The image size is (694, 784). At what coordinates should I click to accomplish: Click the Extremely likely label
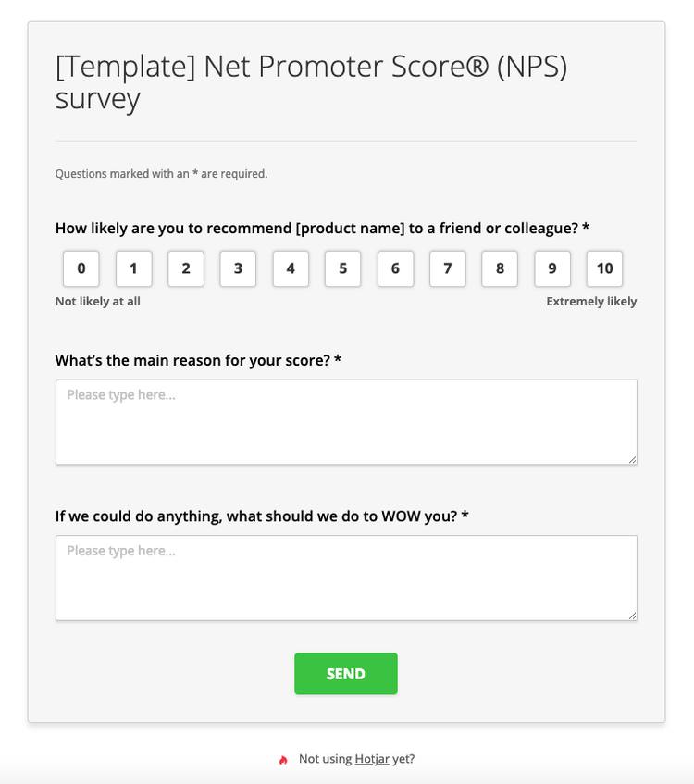591,301
